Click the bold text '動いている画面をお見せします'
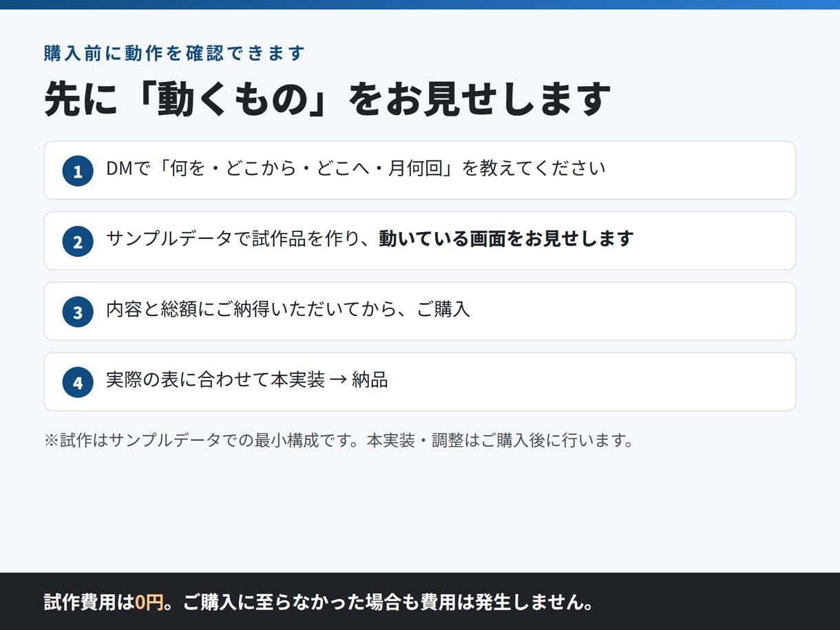The height and width of the screenshot is (630, 840). tap(506, 239)
